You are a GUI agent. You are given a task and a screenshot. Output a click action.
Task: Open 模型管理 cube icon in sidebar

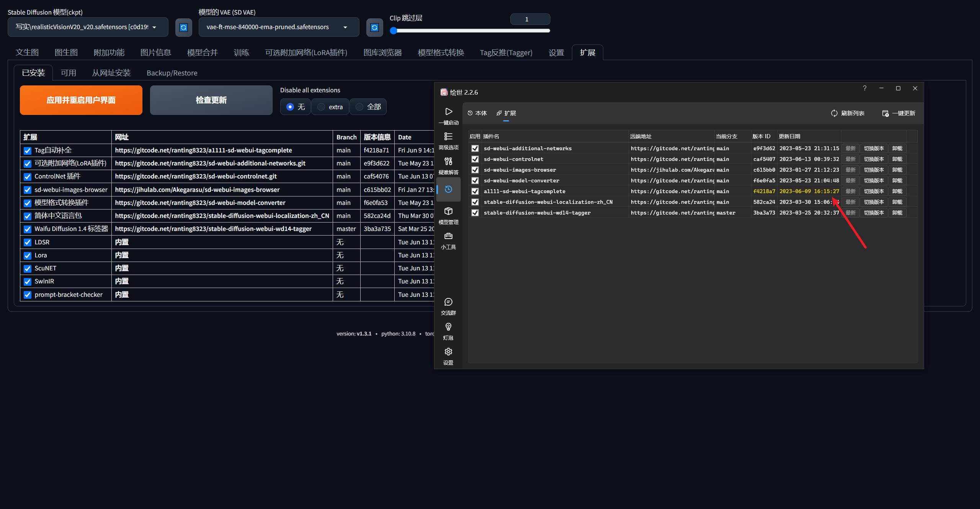tap(448, 211)
